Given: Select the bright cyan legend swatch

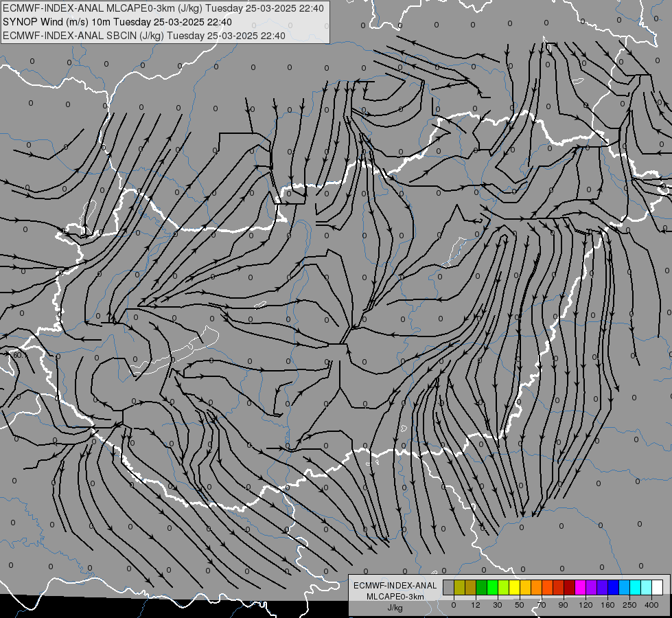Looking at the screenshot, I should (635, 587).
